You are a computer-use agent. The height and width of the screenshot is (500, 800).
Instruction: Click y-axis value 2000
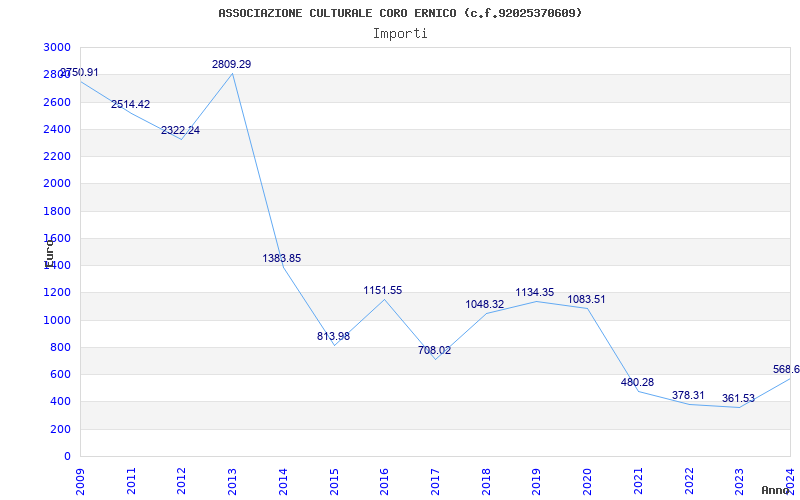[57, 183]
